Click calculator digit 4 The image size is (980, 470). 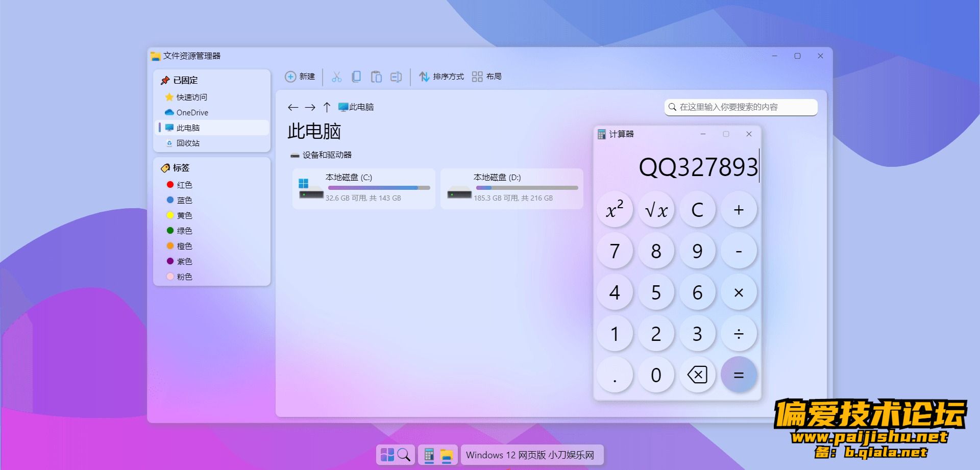(x=615, y=292)
